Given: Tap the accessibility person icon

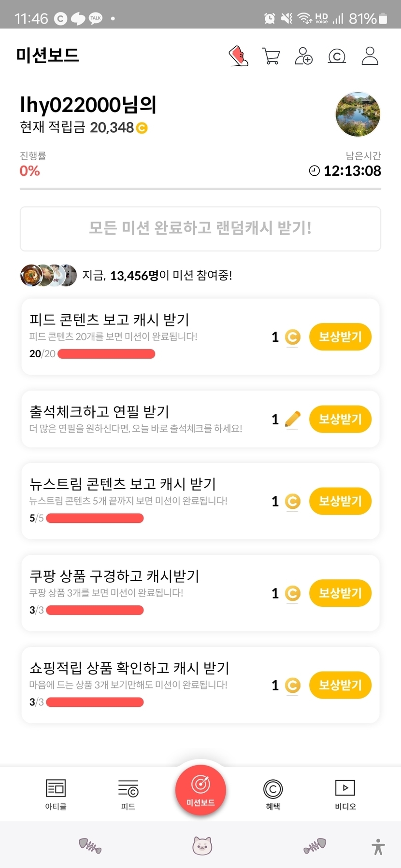Looking at the screenshot, I should point(378,847).
